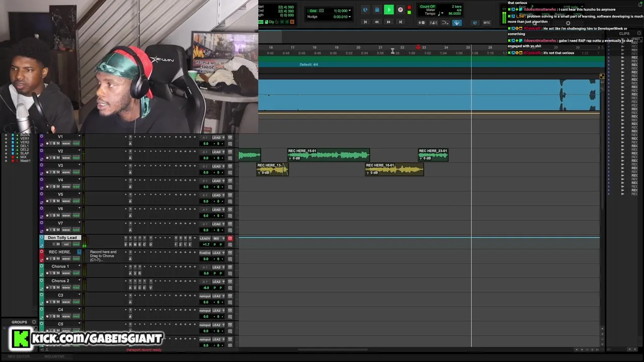Screen dimensions: 644x362
Task: Open C3 track name dropdown arrow
Action: [x=79, y=295]
